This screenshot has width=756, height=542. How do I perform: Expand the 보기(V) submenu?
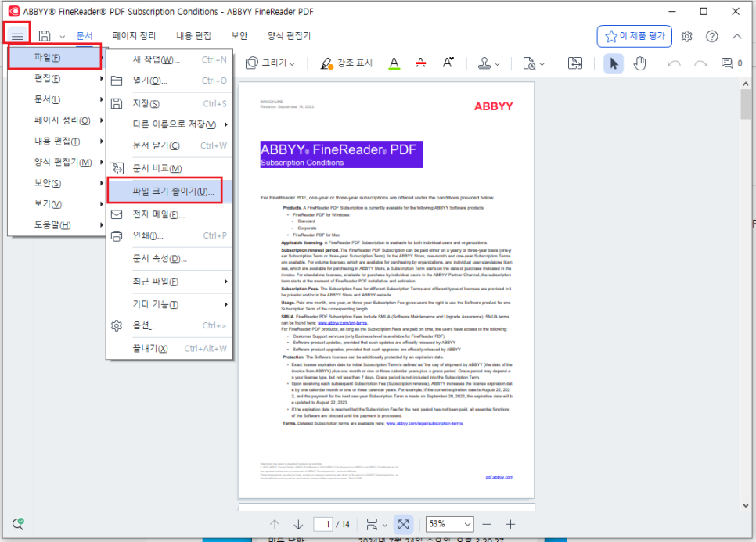tap(57, 204)
